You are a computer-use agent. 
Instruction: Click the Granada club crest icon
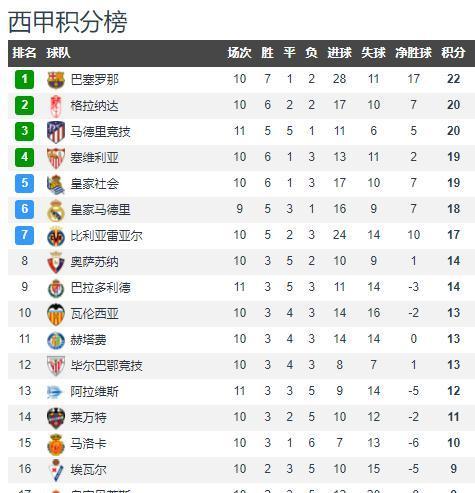pos(56,106)
